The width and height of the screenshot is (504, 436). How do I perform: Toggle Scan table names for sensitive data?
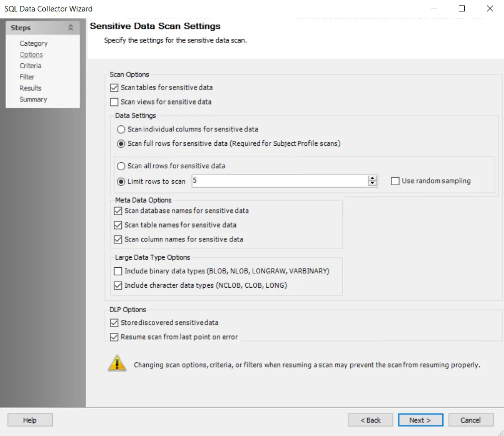[118, 225]
